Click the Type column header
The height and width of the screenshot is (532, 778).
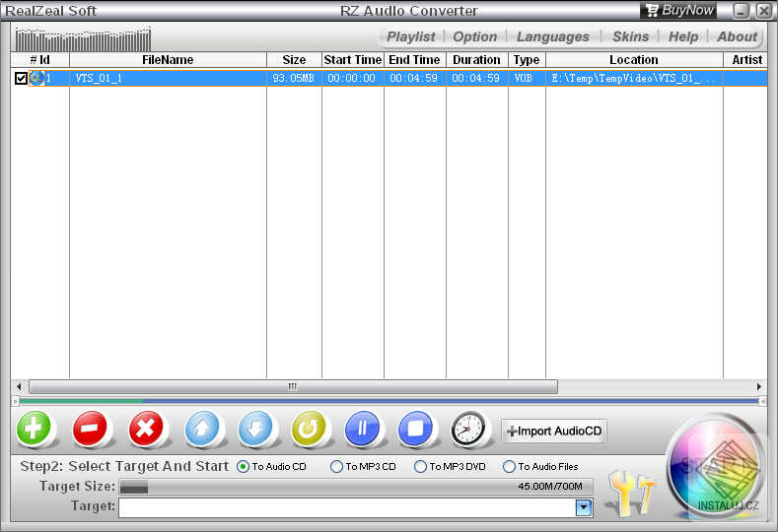point(527,59)
